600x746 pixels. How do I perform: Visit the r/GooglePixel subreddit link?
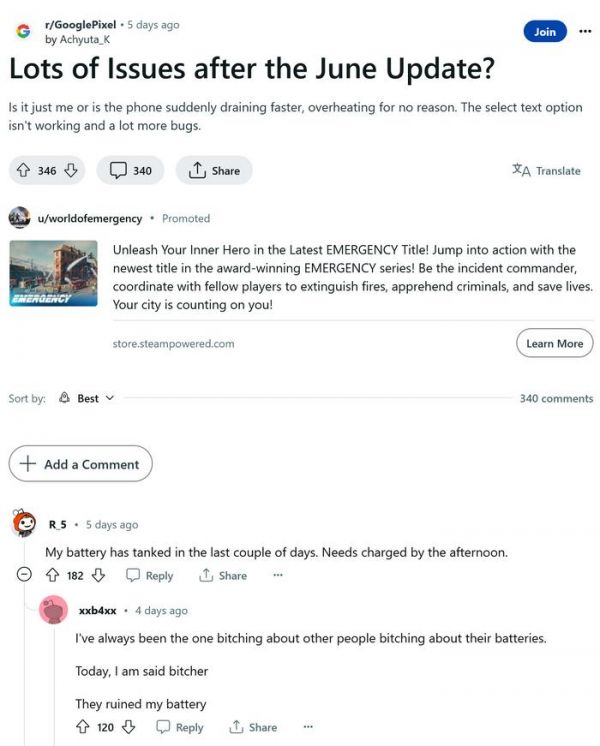point(76,24)
